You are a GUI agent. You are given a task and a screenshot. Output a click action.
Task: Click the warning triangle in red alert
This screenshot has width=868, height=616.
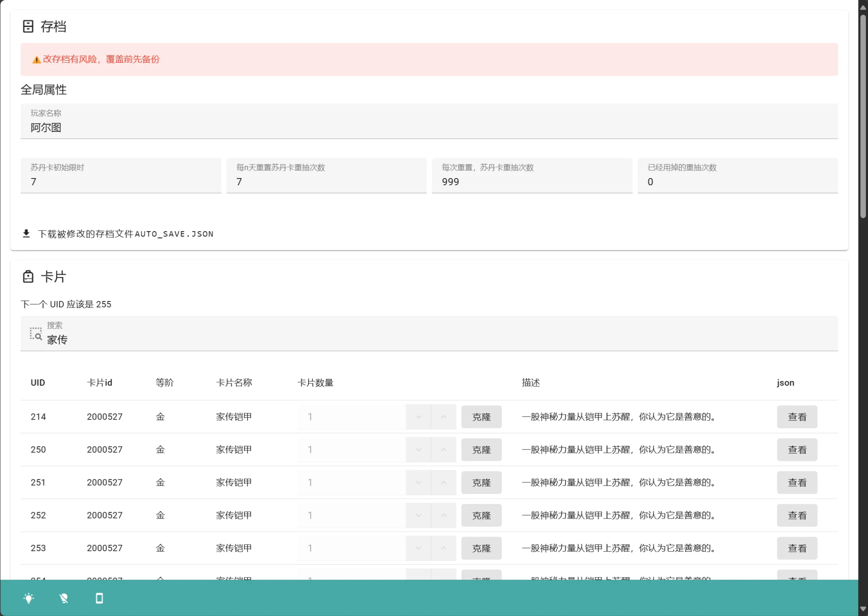(36, 60)
